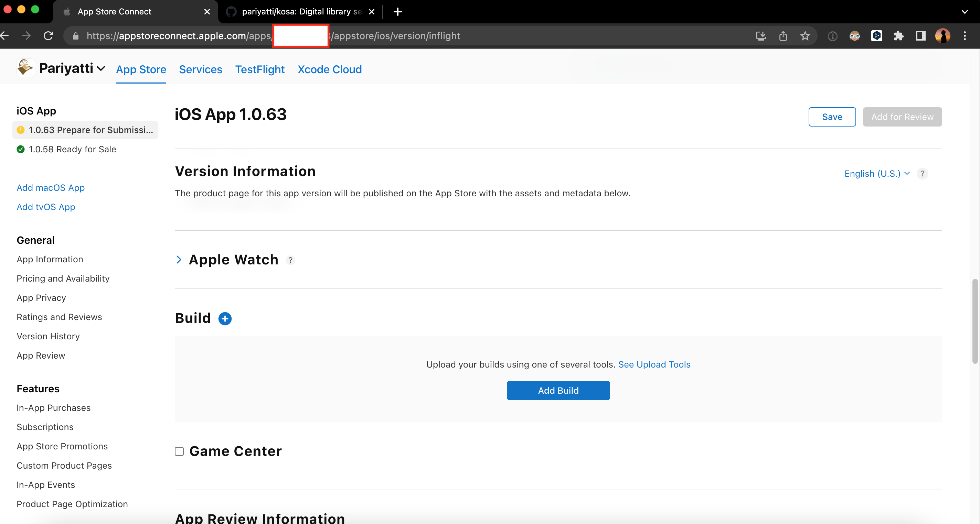Switch to the App Store tab
The width and height of the screenshot is (980, 524).
(141, 69)
